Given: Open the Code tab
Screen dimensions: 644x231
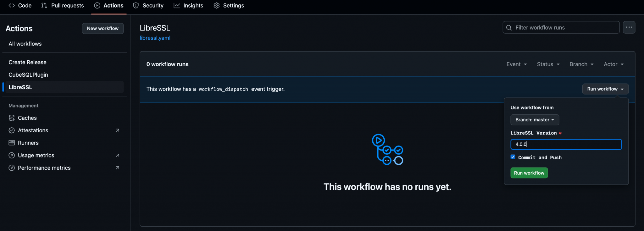Looking at the screenshot, I should 20,6.
